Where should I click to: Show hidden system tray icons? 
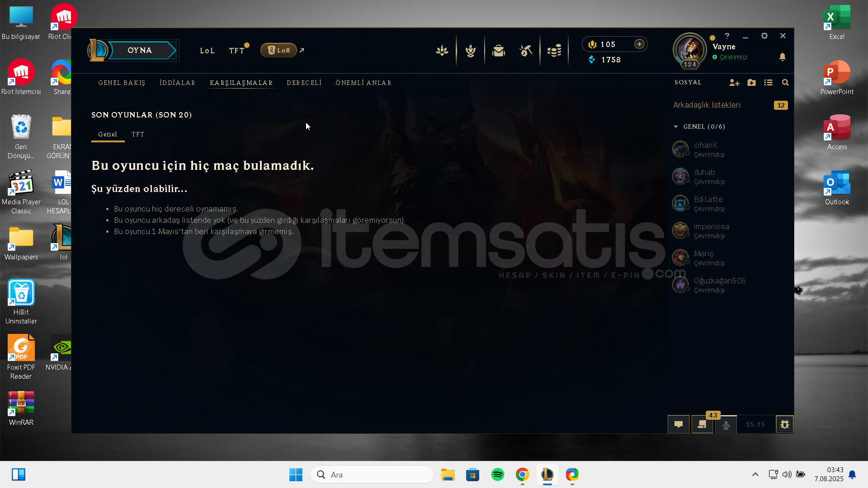pyautogui.click(x=755, y=474)
